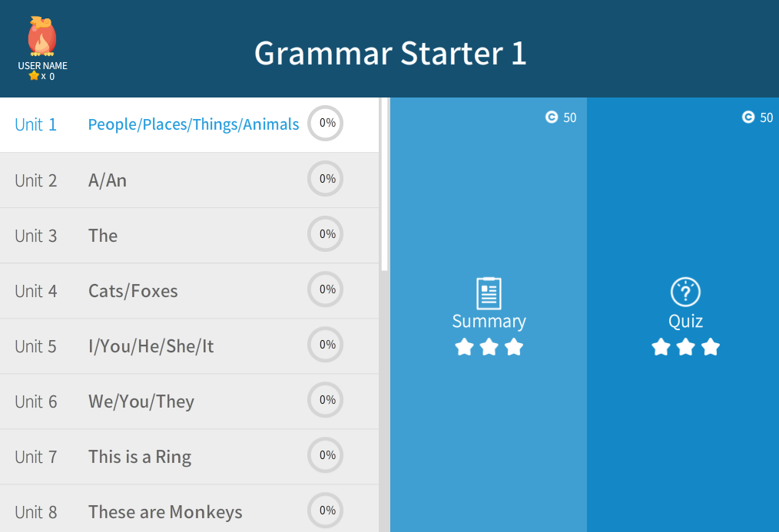The width and height of the screenshot is (779, 532).
Task: Select Unit 1 People/Places/Things/Animals
Action: 193,124
